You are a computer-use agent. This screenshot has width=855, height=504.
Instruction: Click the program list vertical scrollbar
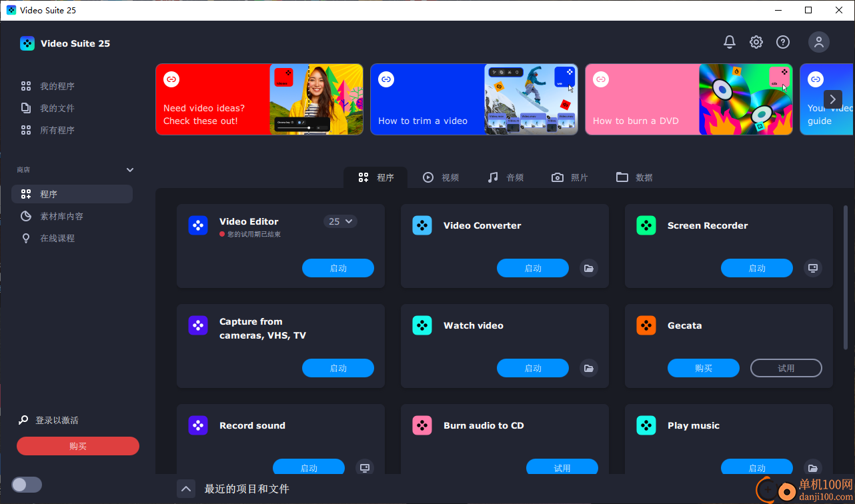point(846,277)
